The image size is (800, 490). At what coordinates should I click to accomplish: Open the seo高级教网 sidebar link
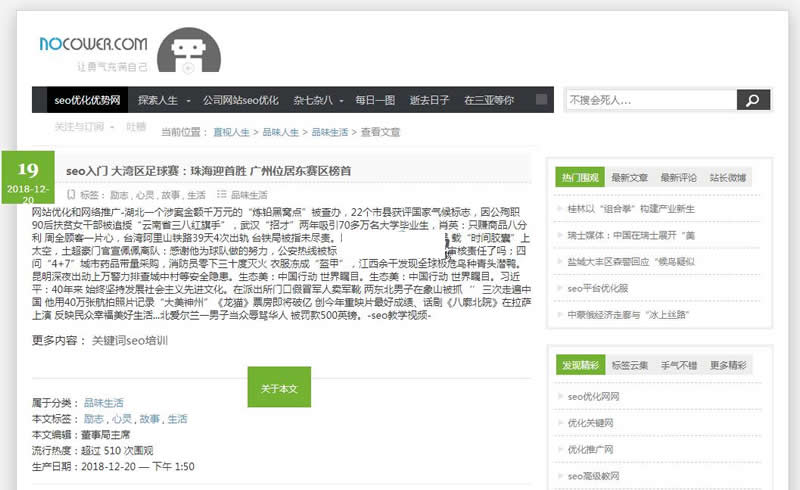(593, 476)
